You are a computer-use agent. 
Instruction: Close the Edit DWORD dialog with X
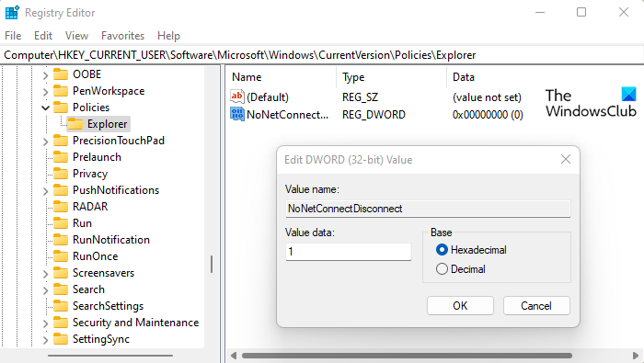[566, 159]
